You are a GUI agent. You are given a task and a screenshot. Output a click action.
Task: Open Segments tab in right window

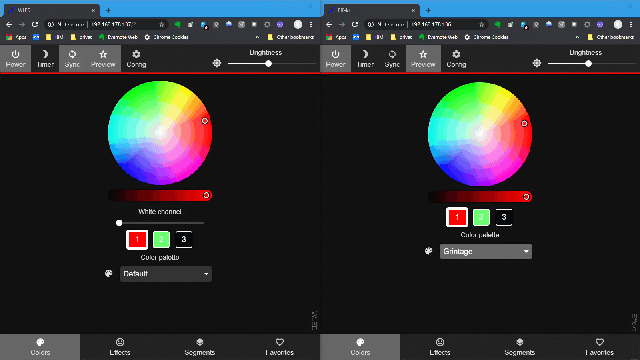(x=520, y=347)
